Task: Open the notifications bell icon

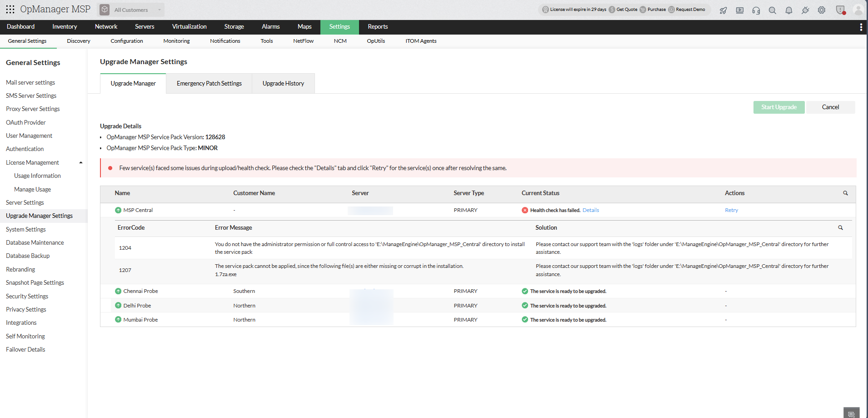Action: 789,10
